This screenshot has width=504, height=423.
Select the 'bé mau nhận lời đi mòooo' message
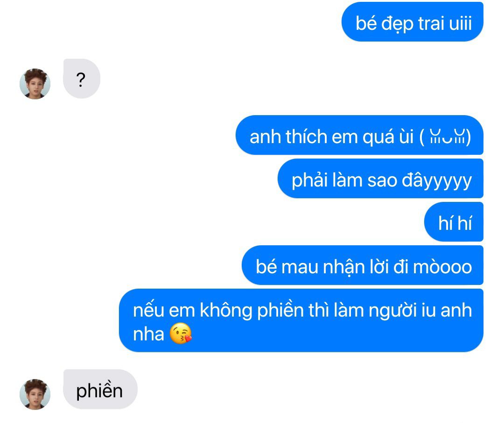pos(363,265)
